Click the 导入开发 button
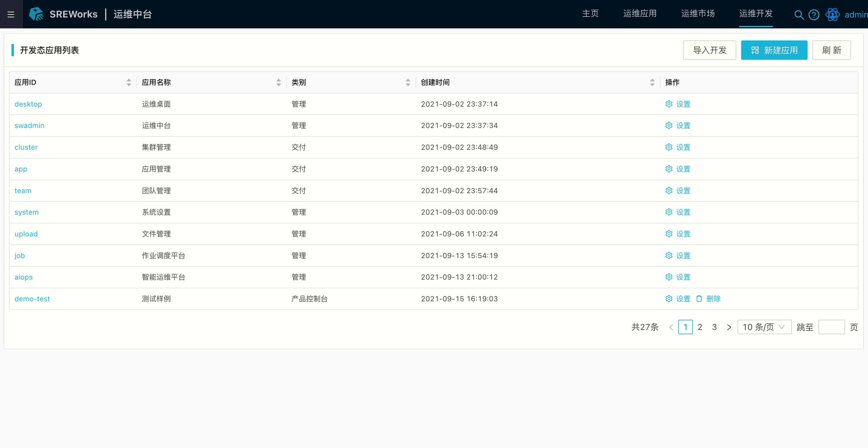 tap(709, 50)
